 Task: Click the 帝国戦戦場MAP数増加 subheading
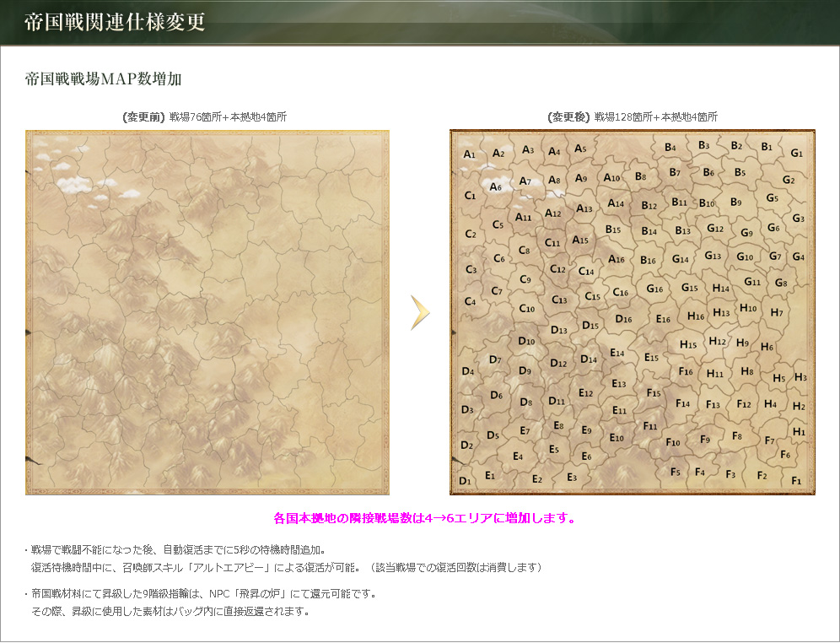[104, 78]
